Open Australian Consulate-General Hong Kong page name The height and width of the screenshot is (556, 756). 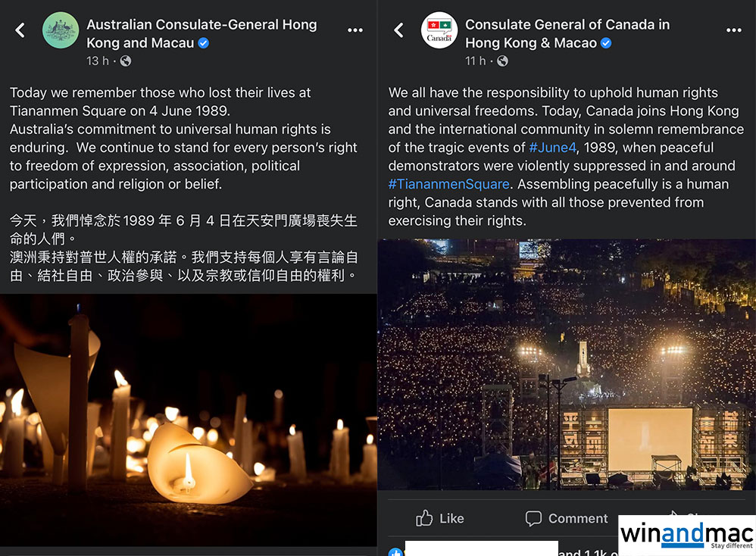(x=201, y=34)
